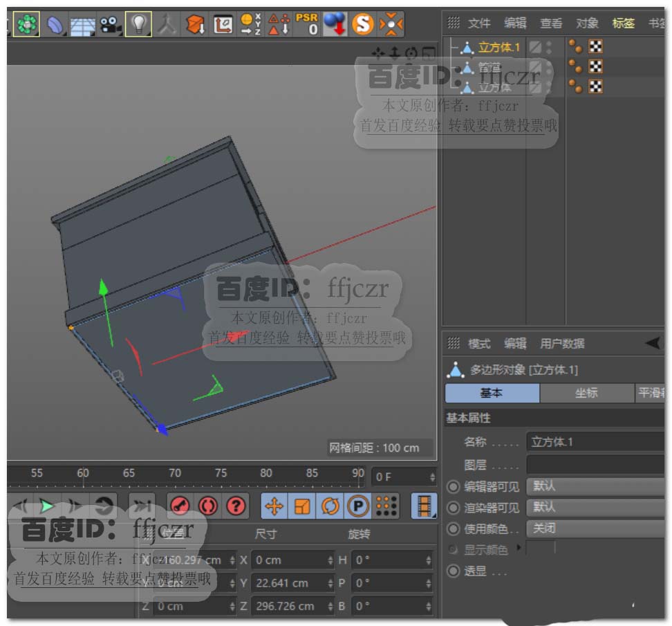Viewport: 672px width, 626px height.
Task: Open 对象 menu in object manager
Action: click(587, 23)
